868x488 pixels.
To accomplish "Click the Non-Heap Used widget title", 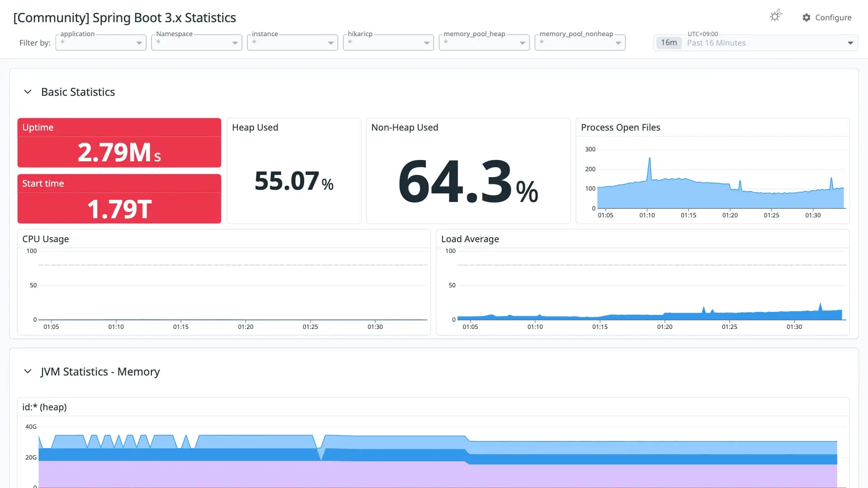I will tap(405, 127).
